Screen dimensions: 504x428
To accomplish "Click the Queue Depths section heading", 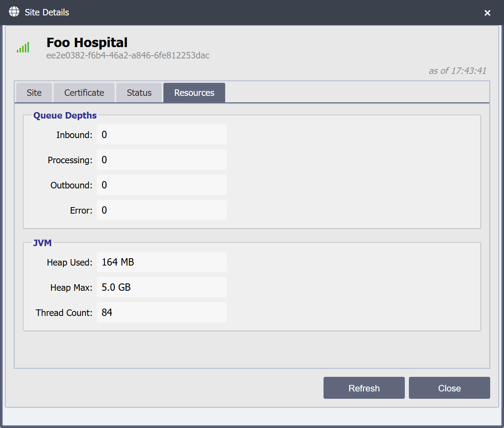I will click(x=65, y=115).
